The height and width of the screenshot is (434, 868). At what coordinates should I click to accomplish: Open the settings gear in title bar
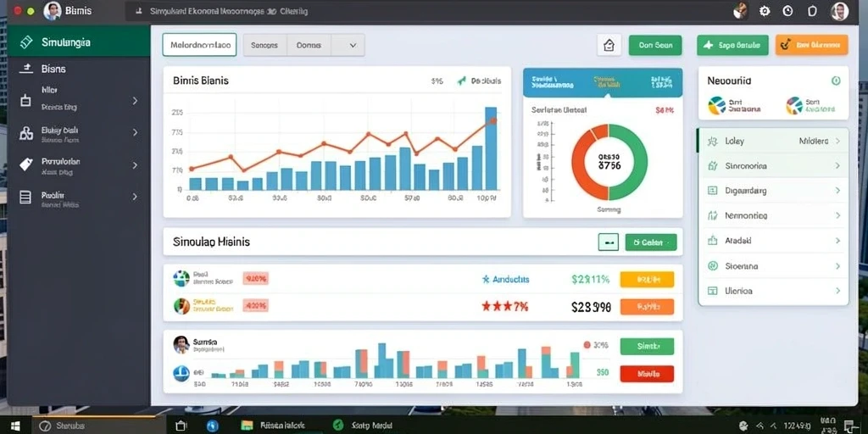click(x=765, y=11)
